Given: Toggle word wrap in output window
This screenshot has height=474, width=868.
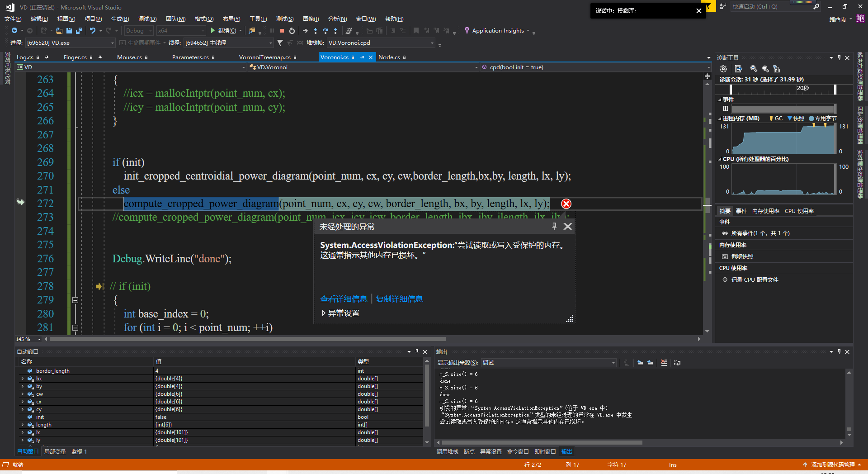Looking at the screenshot, I should [677, 363].
